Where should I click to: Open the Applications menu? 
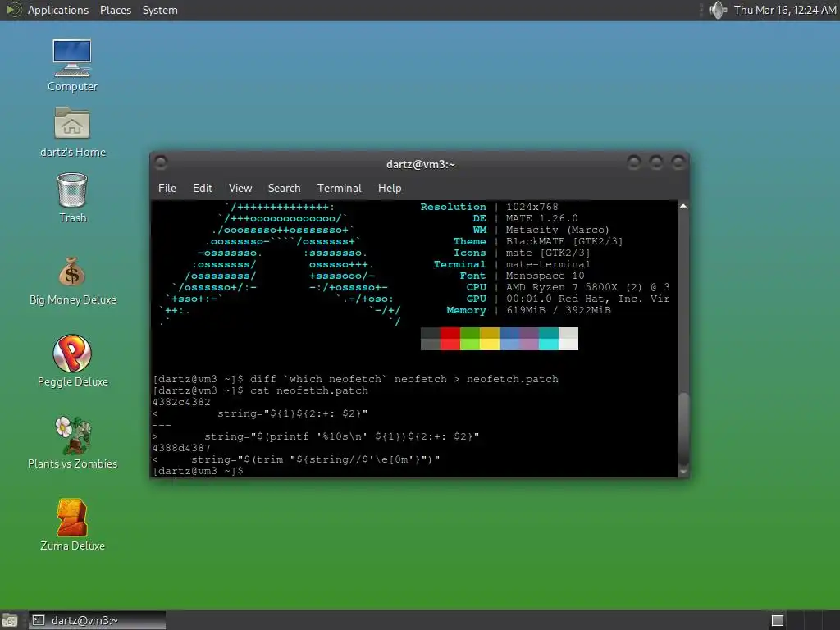(x=58, y=10)
